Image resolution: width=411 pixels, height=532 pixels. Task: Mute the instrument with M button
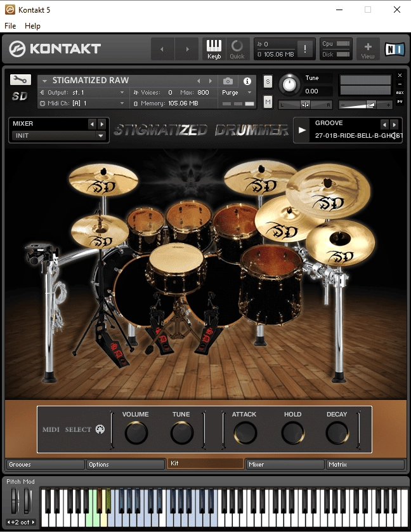pyautogui.click(x=268, y=102)
